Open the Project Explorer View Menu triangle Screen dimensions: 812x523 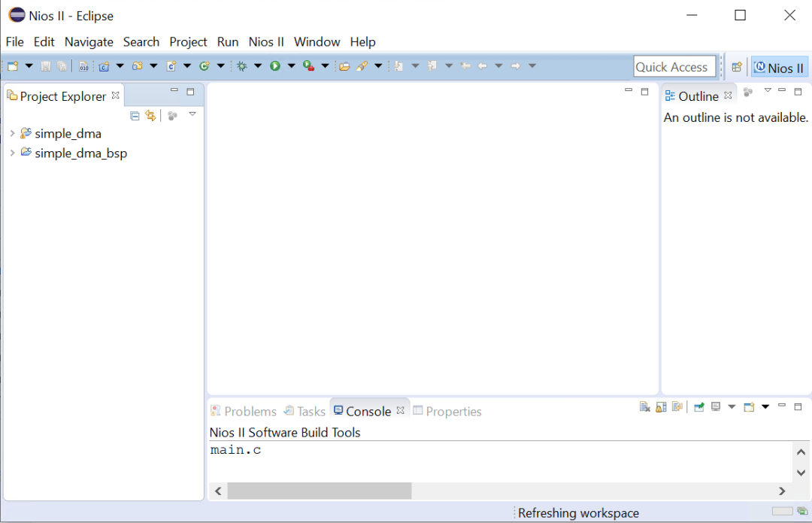(x=192, y=114)
